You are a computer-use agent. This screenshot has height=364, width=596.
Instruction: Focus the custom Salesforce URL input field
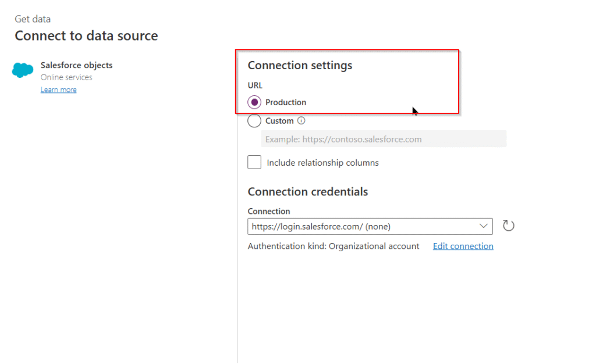click(x=384, y=139)
